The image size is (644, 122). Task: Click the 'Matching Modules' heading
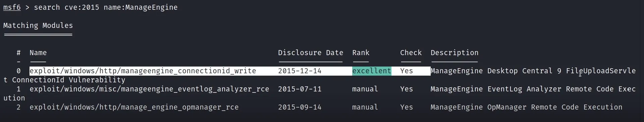point(38,26)
